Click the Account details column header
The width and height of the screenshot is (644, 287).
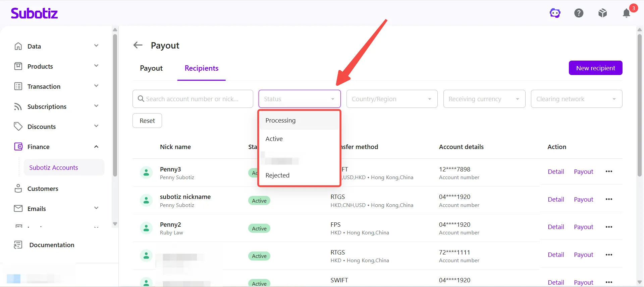(x=461, y=147)
